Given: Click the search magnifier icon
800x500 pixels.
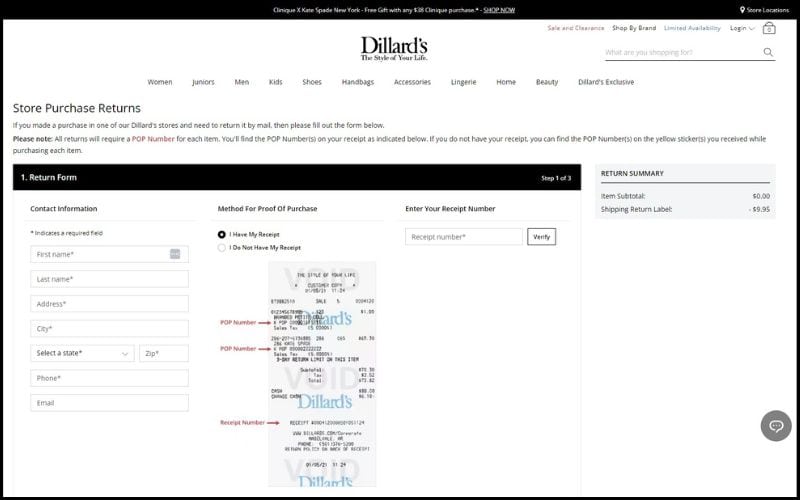Looking at the screenshot, I should [x=768, y=52].
